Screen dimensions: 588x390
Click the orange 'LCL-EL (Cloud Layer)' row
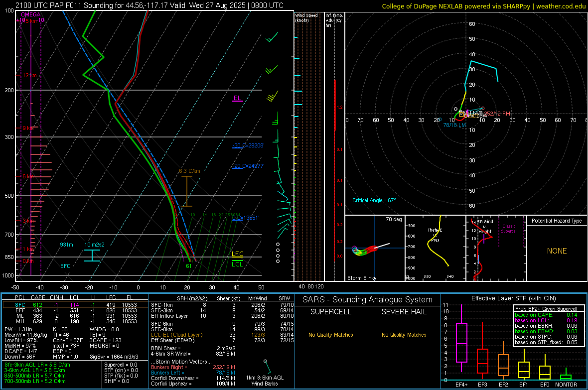(222, 335)
